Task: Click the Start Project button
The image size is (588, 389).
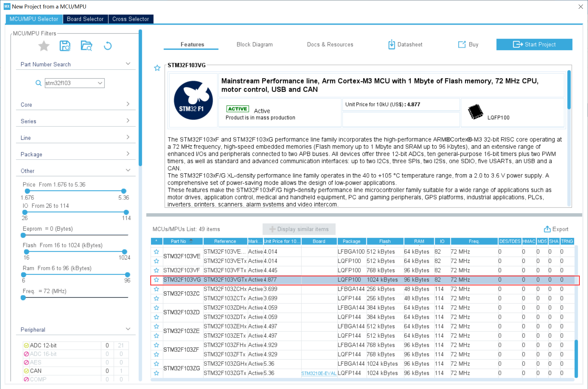Action: [534, 44]
